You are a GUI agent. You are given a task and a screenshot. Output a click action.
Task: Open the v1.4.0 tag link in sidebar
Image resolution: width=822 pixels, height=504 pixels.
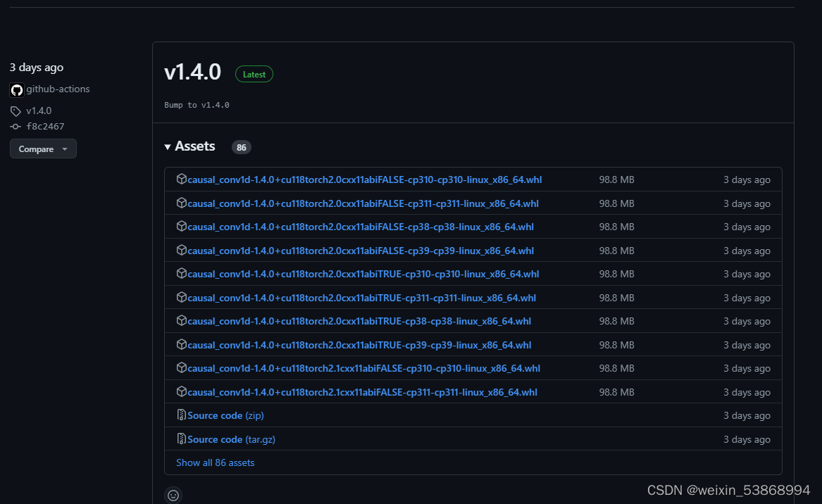point(39,111)
